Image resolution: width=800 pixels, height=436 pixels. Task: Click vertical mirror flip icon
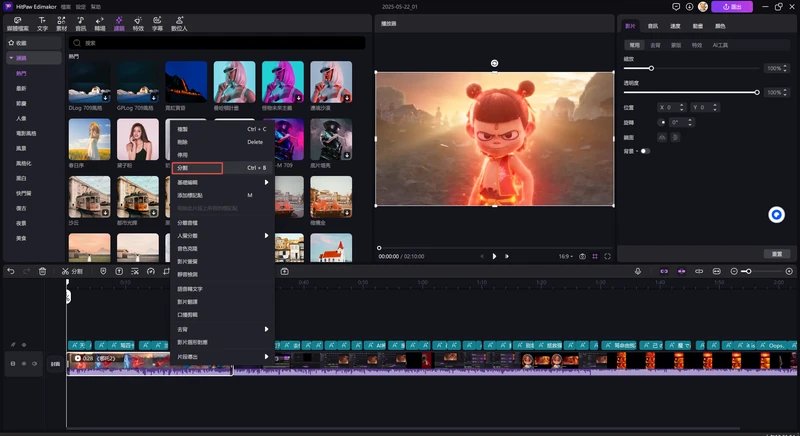(675, 137)
